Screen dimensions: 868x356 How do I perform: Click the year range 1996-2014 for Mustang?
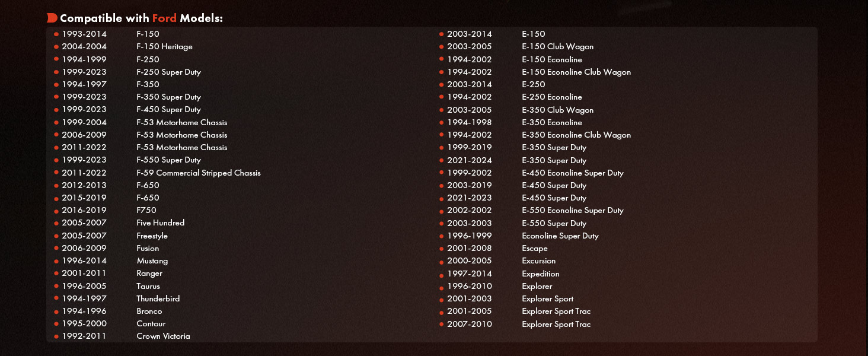click(x=84, y=260)
